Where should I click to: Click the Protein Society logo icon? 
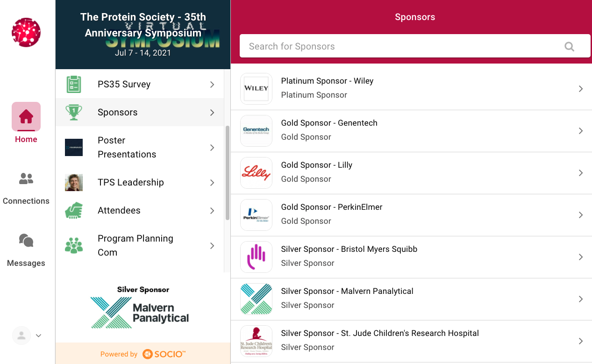(26, 33)
